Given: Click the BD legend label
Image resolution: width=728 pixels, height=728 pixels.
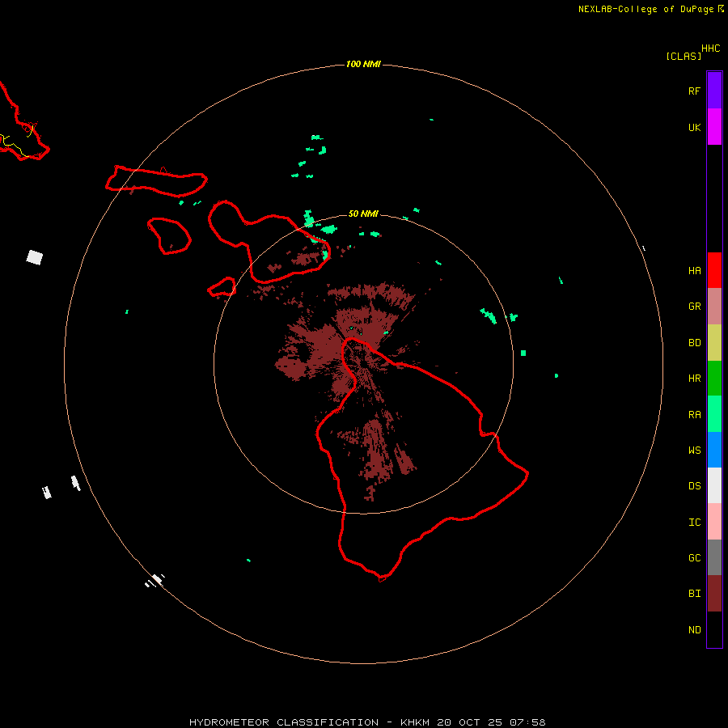Looking at the screenshot, I should [x=694, y=343].
